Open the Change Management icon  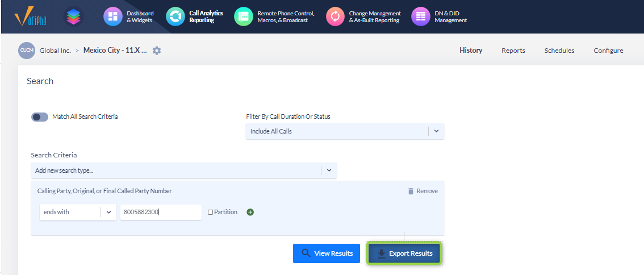336,16
